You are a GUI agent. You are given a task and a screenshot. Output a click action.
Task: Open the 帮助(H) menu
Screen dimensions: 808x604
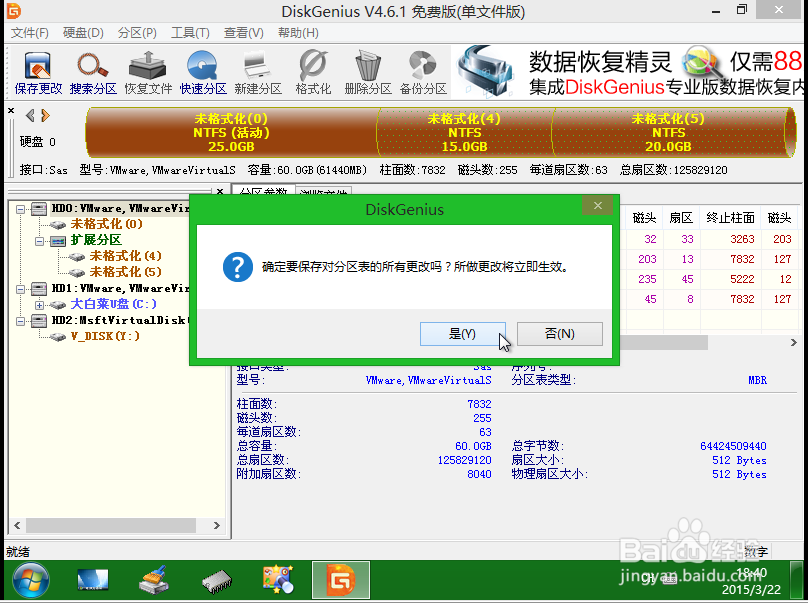click(298, 33)
